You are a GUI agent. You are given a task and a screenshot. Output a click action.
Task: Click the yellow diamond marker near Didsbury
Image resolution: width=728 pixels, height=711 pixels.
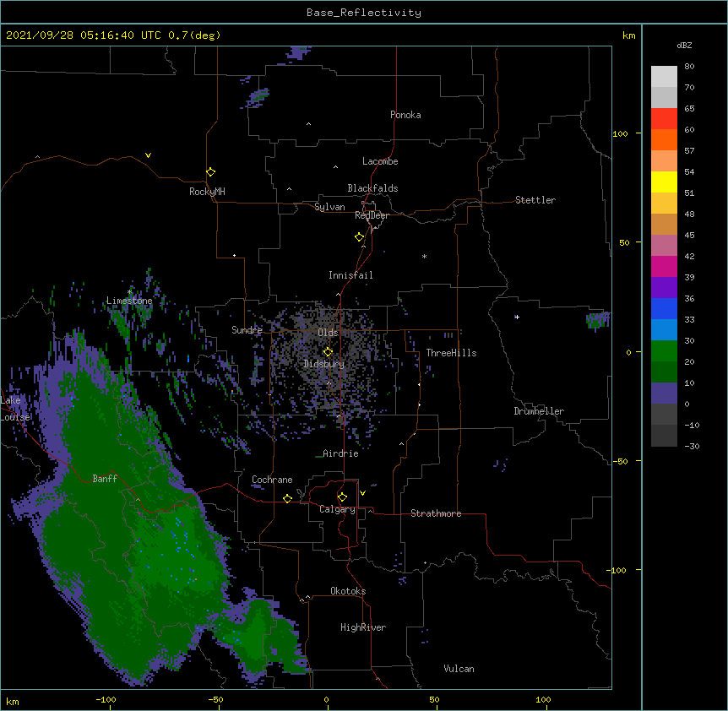[328, 352]
